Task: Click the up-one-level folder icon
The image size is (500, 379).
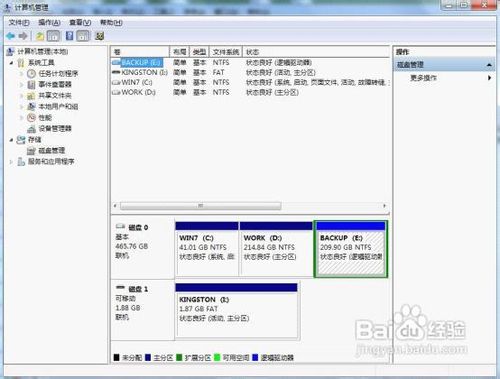Action: 40,36
